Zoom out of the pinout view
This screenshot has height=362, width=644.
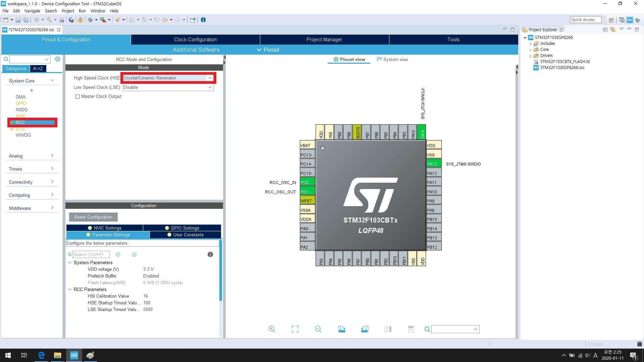[318, 329]
